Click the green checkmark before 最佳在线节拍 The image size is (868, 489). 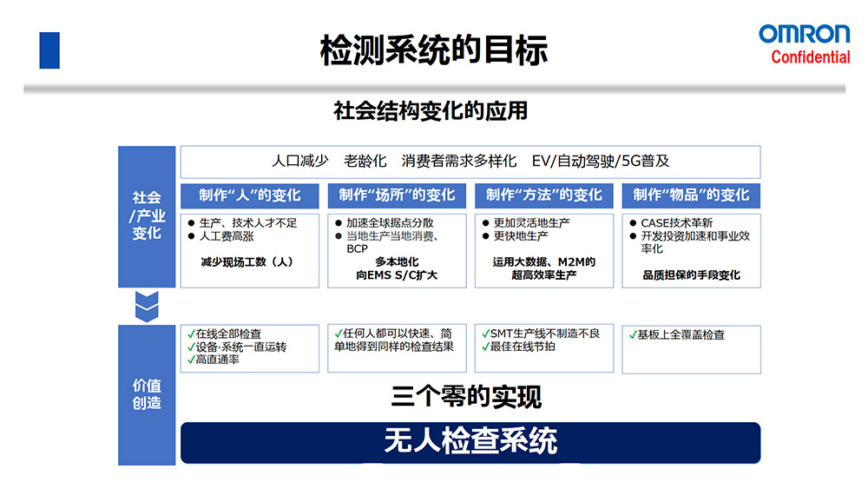tap(485, 347)
